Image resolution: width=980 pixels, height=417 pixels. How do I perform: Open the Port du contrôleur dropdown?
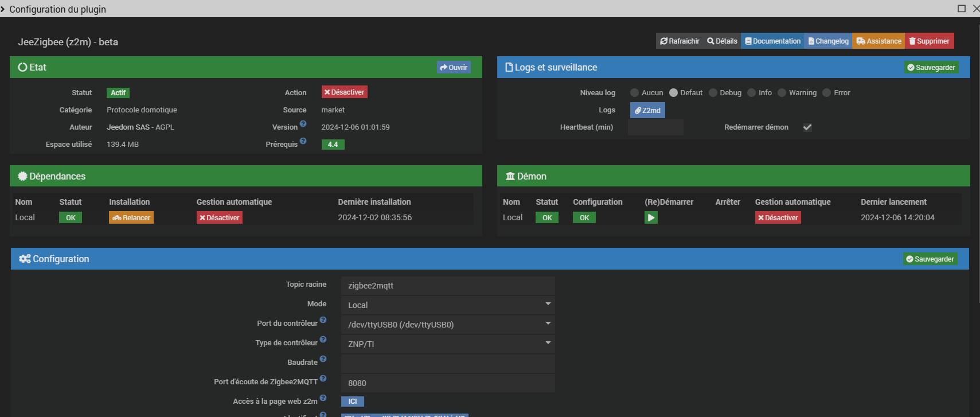448,324
